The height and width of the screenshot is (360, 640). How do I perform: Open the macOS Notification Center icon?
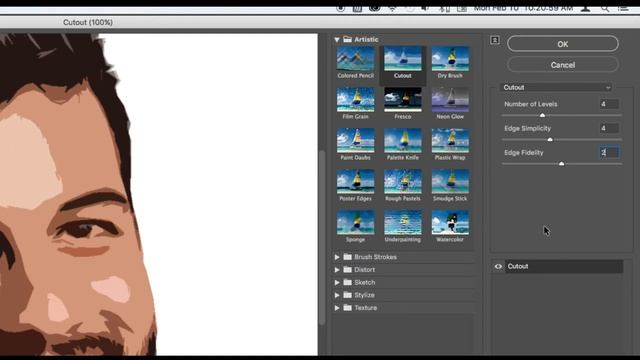click(623, 8)
